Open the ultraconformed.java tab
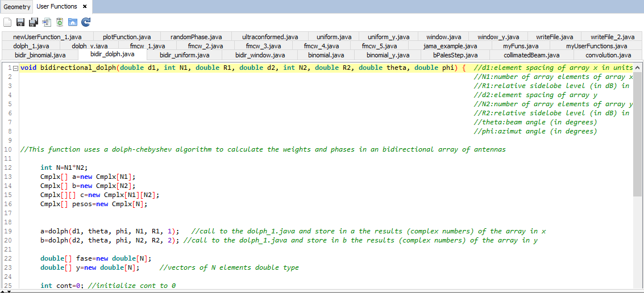This screenshot has width=644, height=293. click(269, 37)
